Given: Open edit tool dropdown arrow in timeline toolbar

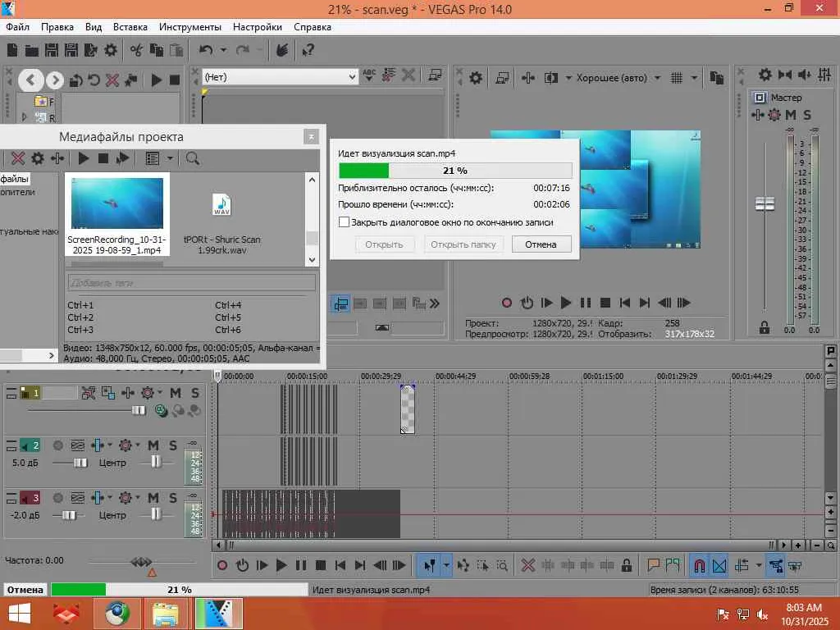Looking at the screenshot, I should [x=445, y=565].
